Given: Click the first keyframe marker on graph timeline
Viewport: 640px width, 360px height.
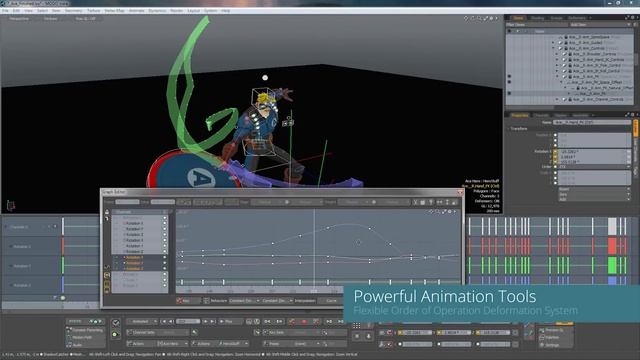Looking at the screenshot, I should pyautogui.click(x=182, y=282).
